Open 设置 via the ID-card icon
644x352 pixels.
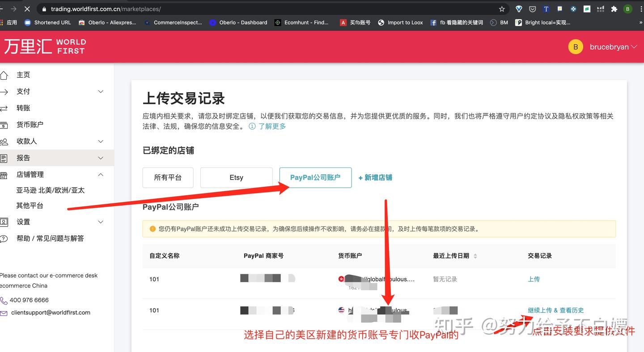coord(4,222)
